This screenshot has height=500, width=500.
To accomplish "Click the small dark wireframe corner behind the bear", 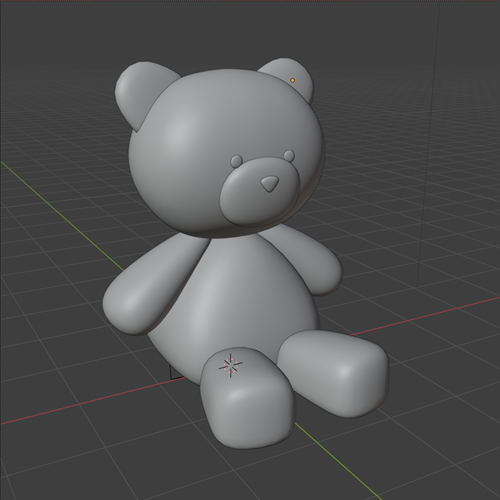I will point(174,373).
